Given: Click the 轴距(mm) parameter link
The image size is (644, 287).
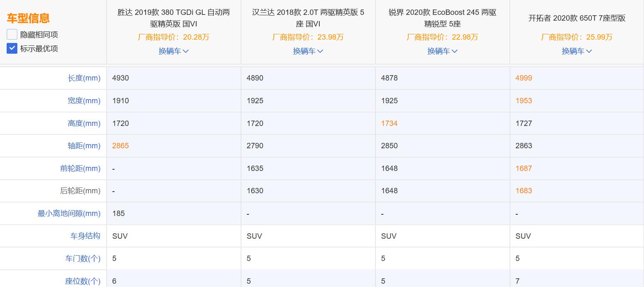Looking at the screenshot, I should click(84, 145).
